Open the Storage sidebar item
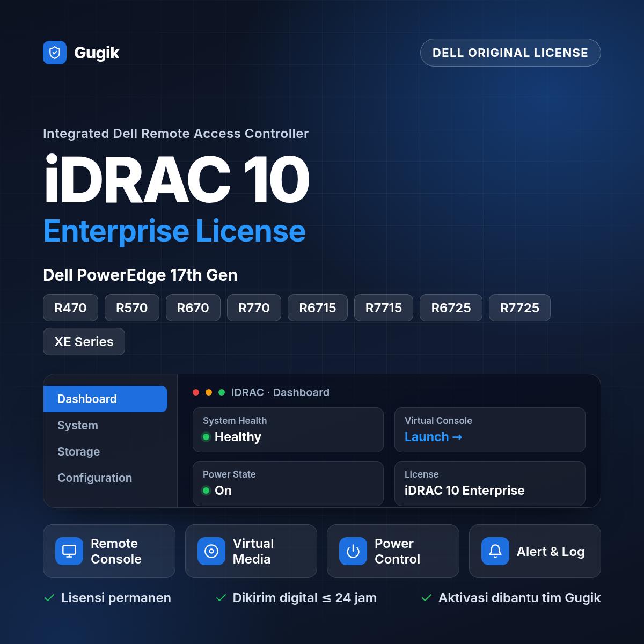 click(105, 451)
